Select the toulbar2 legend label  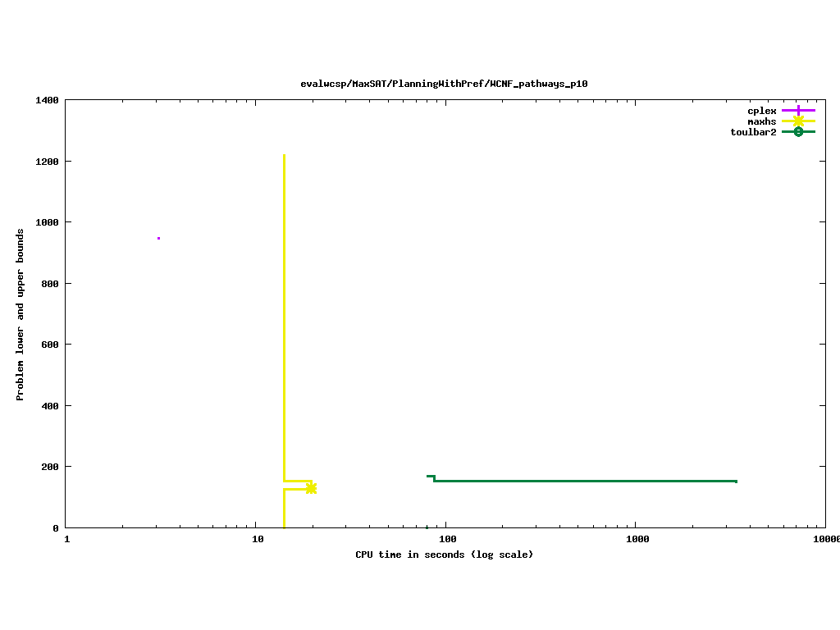pyautogui.click(x=753, y=132)
